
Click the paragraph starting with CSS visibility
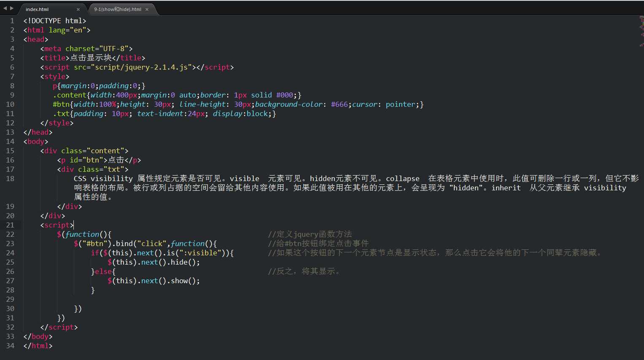(x=356, y=188)
